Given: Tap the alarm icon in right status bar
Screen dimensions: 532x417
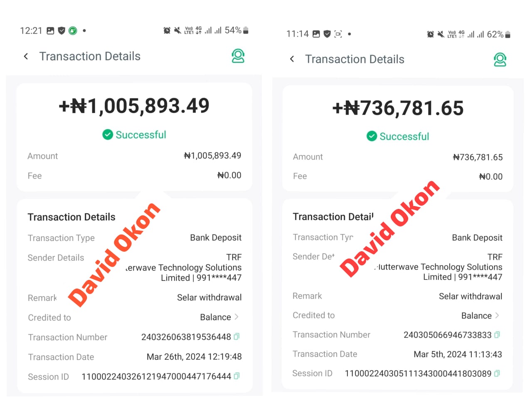Looking at the screenshot, I should point(431,34).
